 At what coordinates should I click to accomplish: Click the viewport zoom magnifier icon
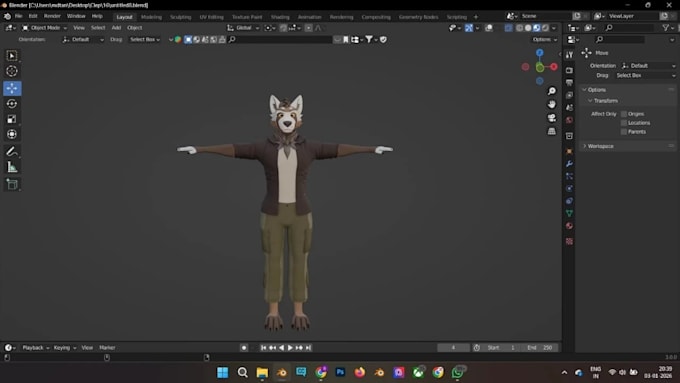pos(552,91)
